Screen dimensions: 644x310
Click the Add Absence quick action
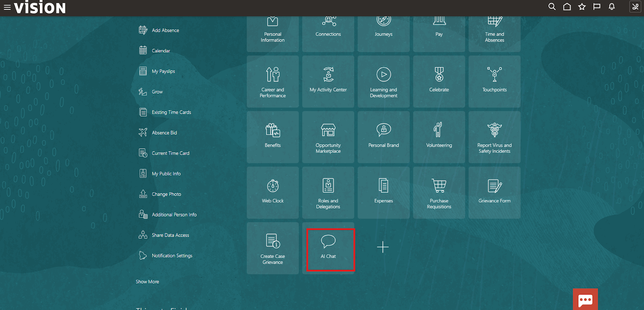(165, 30)
